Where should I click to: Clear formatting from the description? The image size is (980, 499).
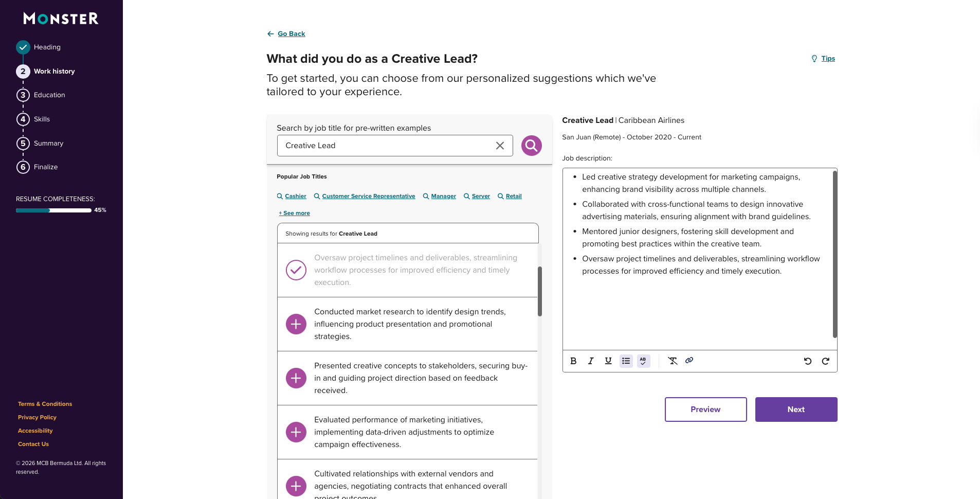[673, 361]
